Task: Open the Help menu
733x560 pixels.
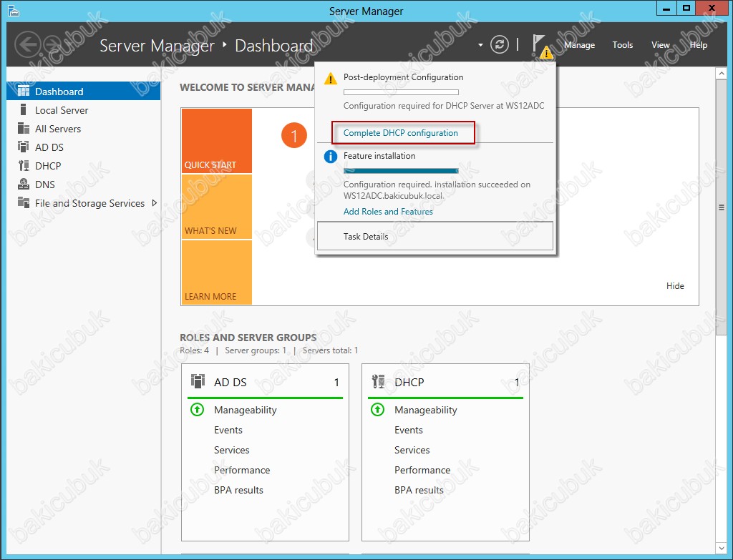Action: tap(699, 45)
